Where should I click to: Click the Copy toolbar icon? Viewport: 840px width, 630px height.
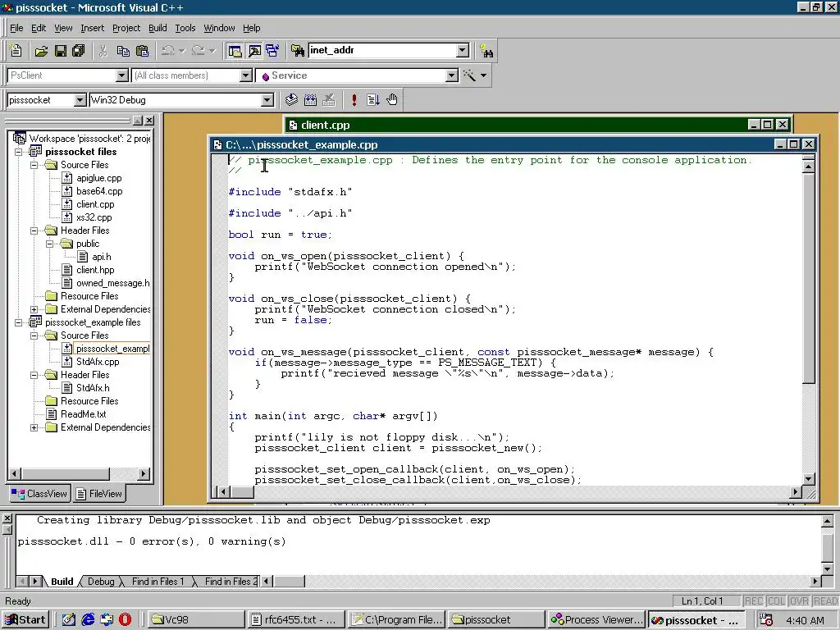pos(123,51)
